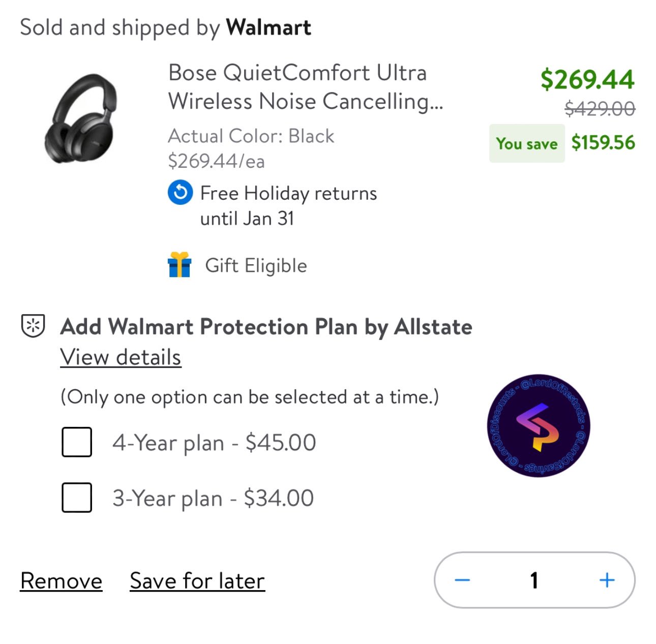Click the protection plan shield icon

[33, 326]
